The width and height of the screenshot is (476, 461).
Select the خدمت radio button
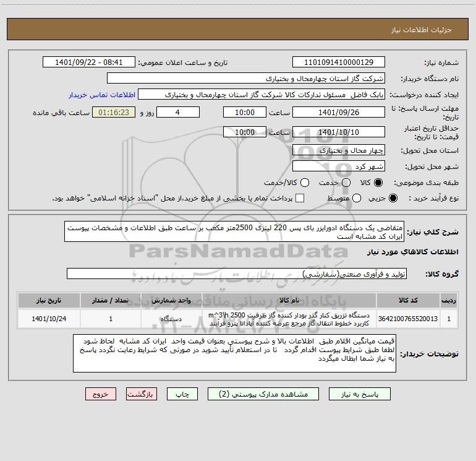[346, 183]
